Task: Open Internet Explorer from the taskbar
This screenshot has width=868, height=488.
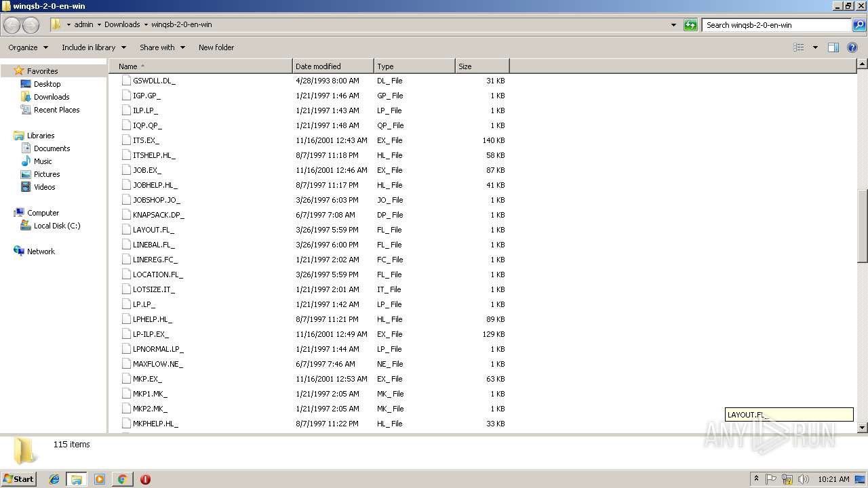Action: 54,479
